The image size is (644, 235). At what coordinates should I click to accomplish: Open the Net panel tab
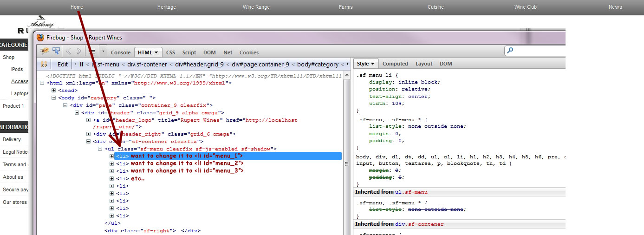tap(228, 52)
